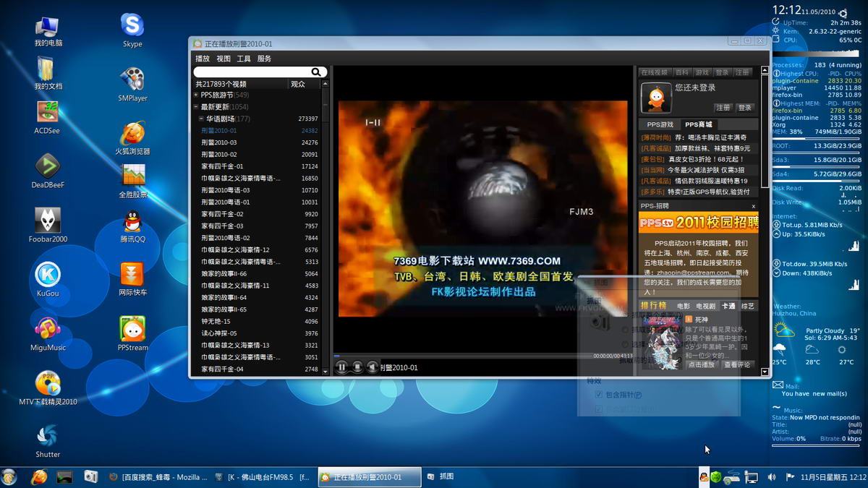Click the magnifier search icon in PPS
This screenshot has width=868, height=488.
316,72
